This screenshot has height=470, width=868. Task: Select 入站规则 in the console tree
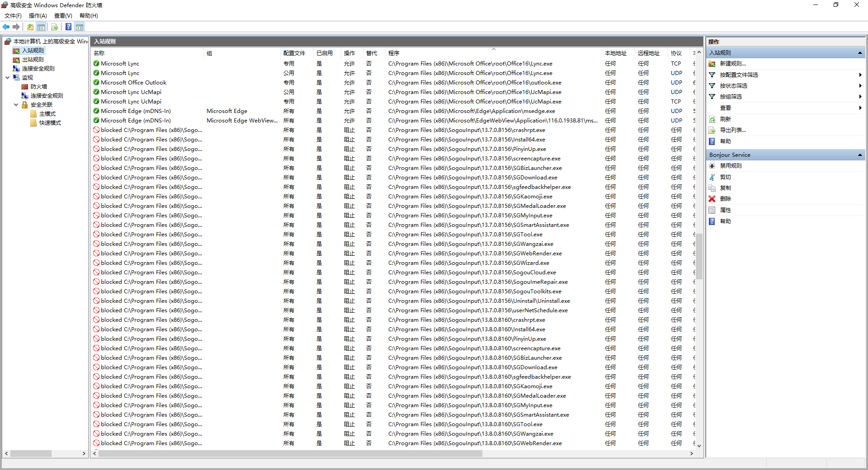(33, 51)
